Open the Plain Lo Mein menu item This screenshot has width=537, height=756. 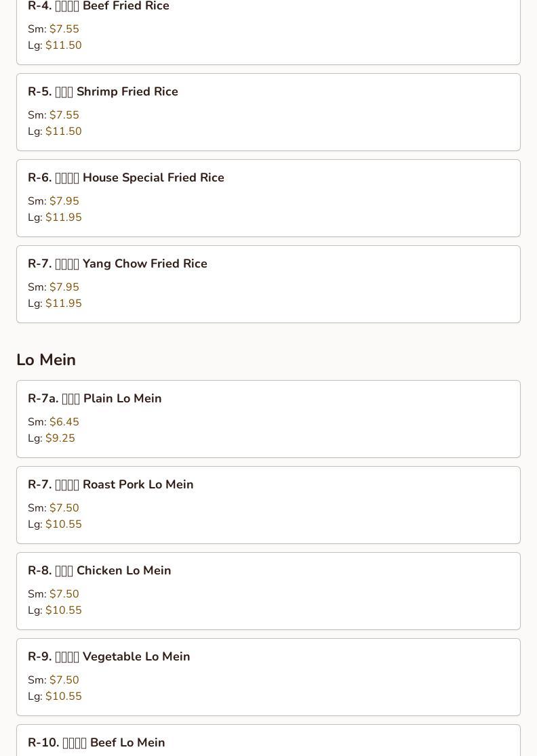(95, 398)
